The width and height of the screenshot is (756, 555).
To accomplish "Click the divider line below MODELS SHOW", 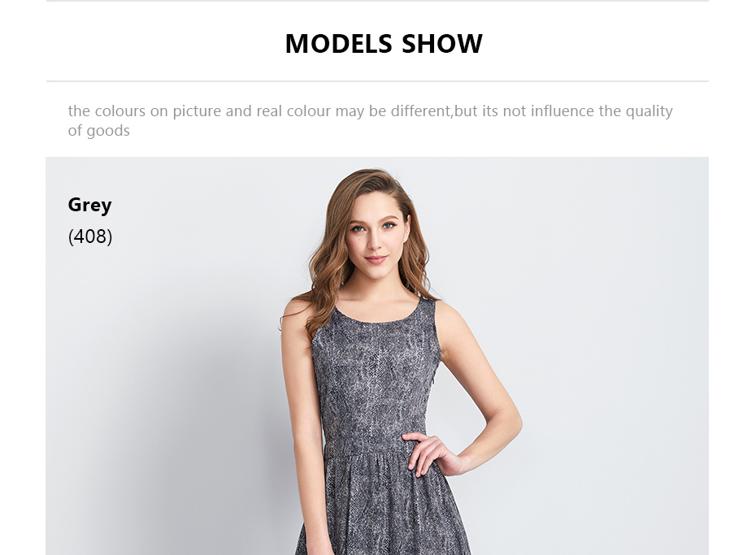I will coord(377,81).
